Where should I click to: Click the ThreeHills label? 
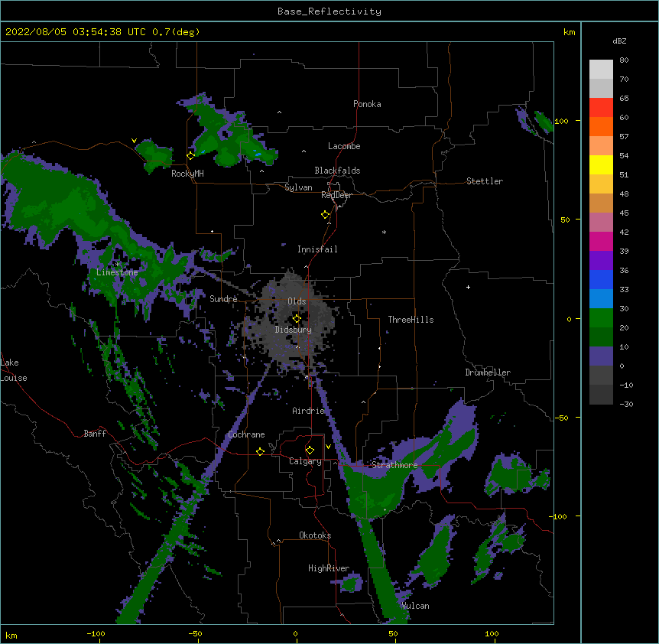pyautogui.click(x=411, y=320)
